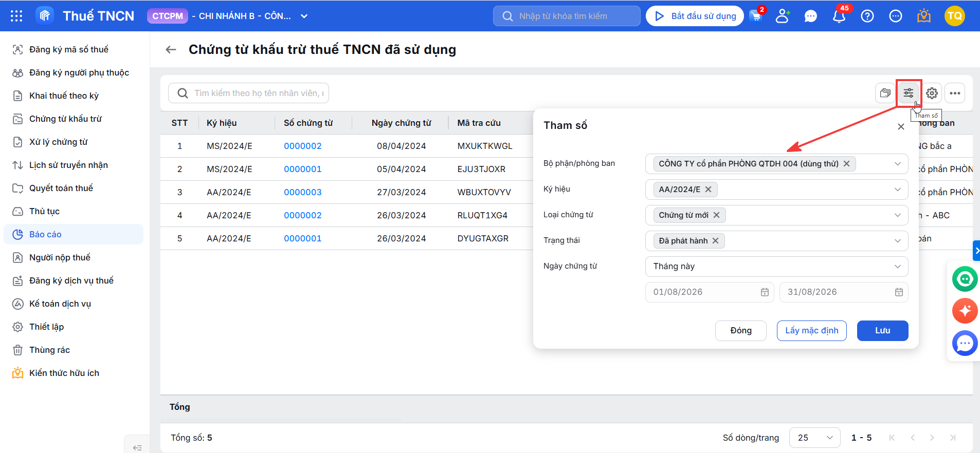Click the employee name search field
The image size is (980, 453).
click(x=248, y=93)
